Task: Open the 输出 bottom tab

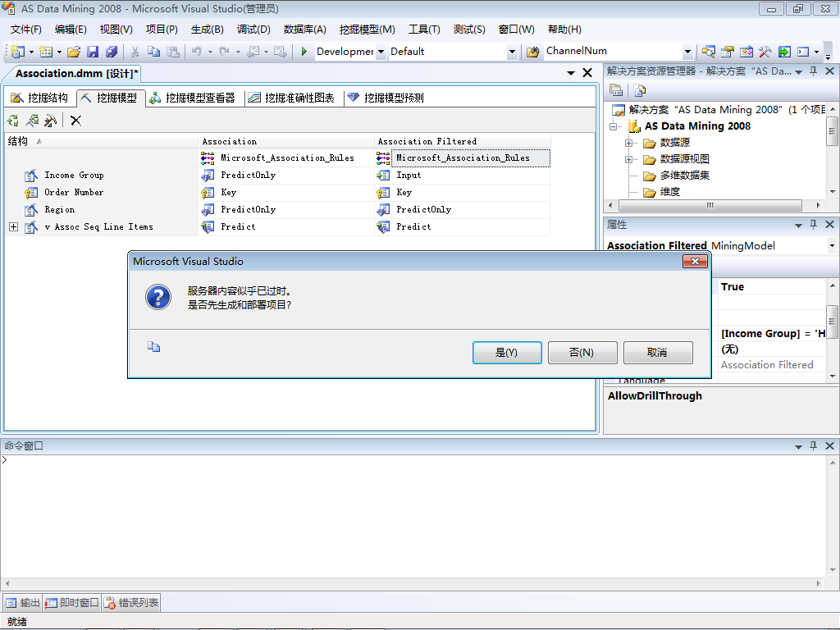Action: [22, 603]
